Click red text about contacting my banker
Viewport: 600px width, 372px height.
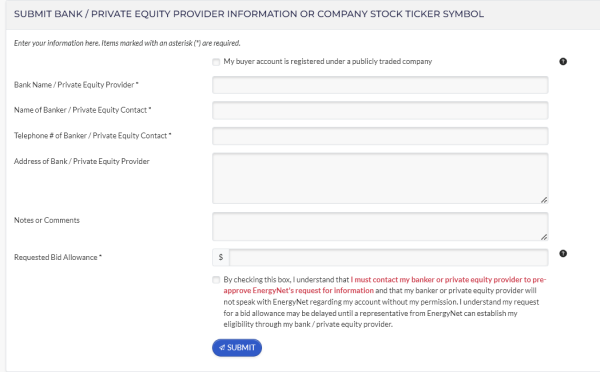click(x=385, y=285)
